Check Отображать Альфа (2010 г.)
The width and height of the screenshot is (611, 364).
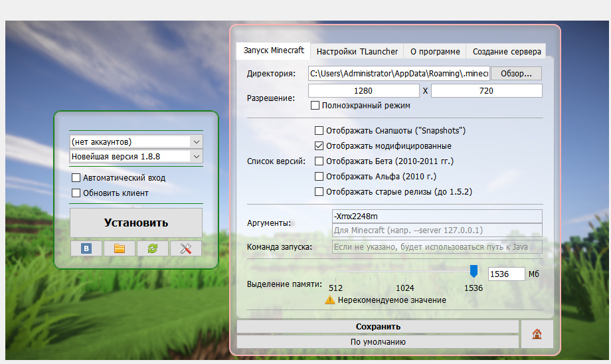(319, 176)
